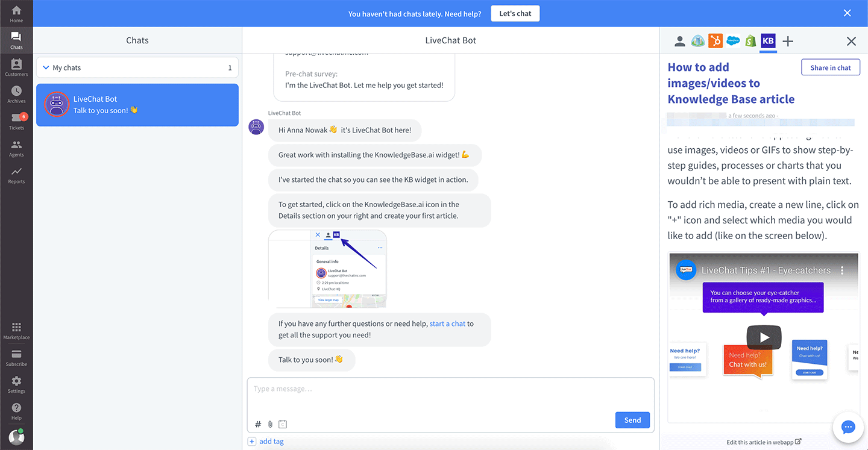Open Help in the sidebar
Viewport: 868px width, 450px height.
(x=16, y=411)
